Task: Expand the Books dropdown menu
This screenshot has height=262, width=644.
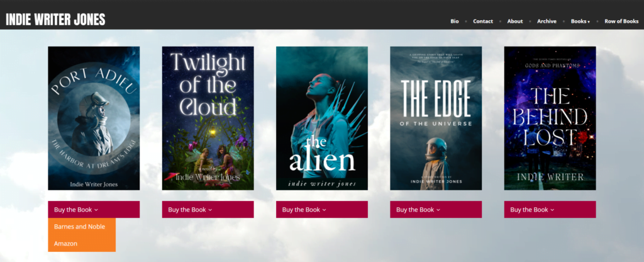Action: [x=580, y=21]
